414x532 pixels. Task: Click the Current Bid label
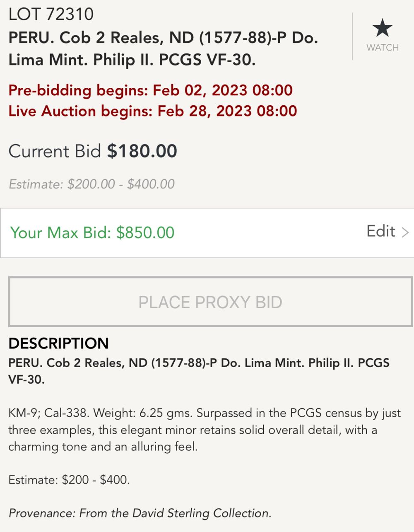(55, 151)
